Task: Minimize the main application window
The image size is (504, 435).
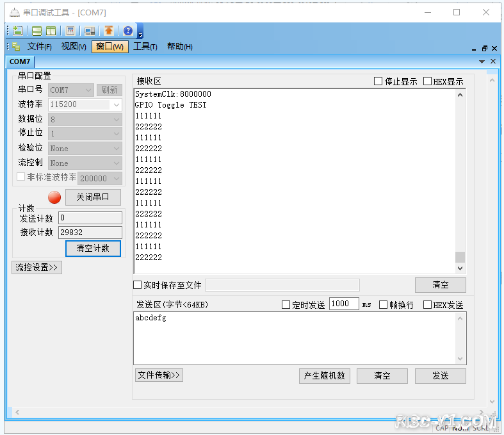Action: click(428, 13)
